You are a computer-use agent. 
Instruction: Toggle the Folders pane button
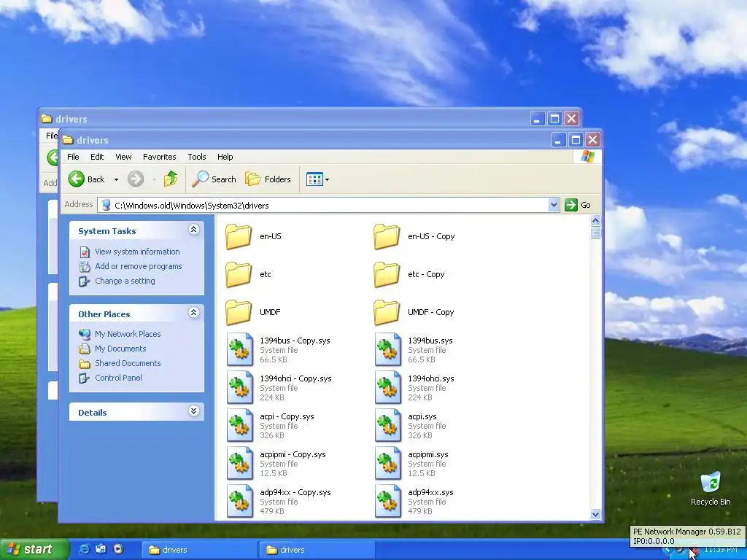[x=268, y=179]
